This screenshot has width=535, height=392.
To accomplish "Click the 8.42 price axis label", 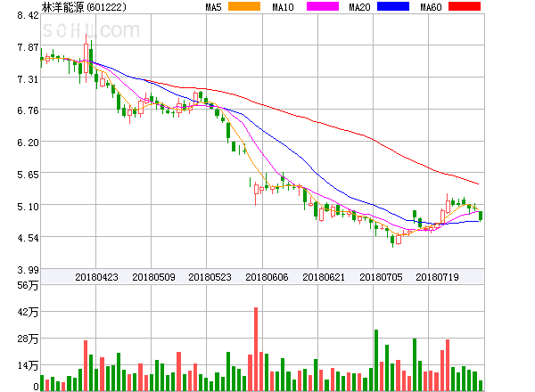I will 28,15.
